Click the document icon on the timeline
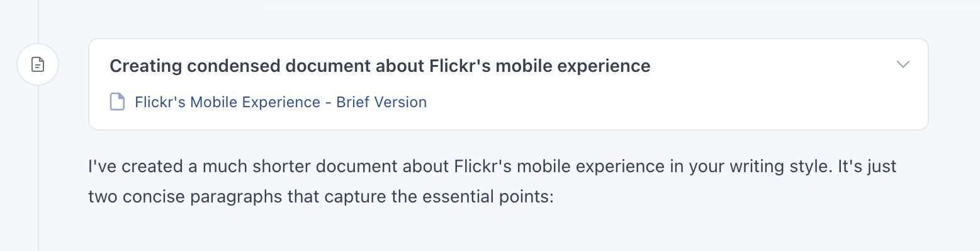 38,64
